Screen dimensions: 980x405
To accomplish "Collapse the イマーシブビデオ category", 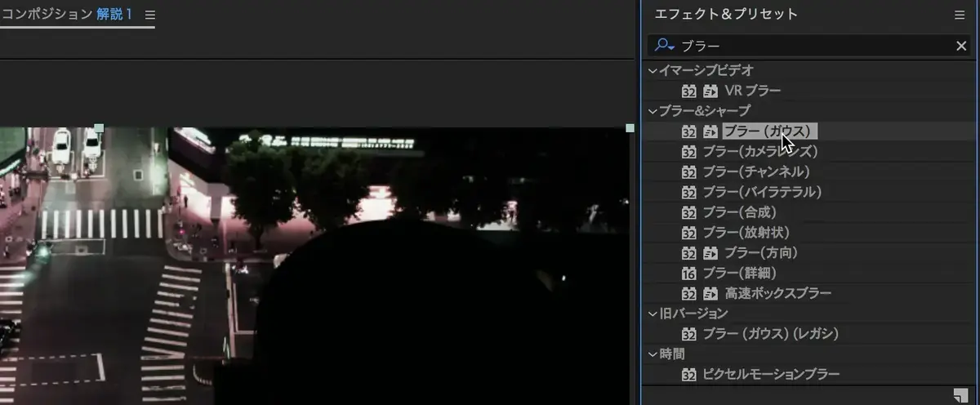I will 653,71.
